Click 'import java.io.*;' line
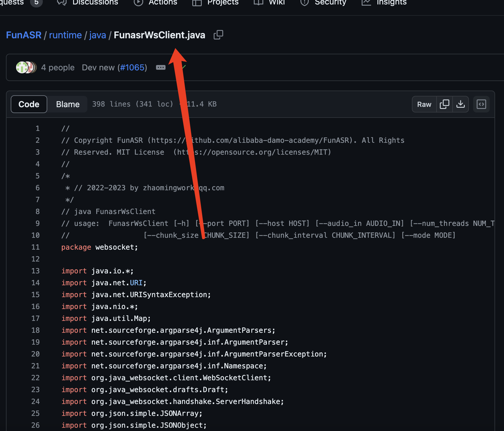The height and width of the screenshot is (431, 504). pos(97,271)
